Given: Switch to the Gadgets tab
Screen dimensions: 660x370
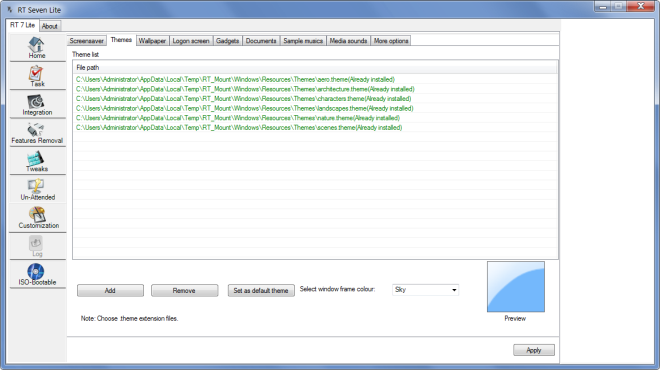Looking at the screenshot, I should click(x=227, y=41).
